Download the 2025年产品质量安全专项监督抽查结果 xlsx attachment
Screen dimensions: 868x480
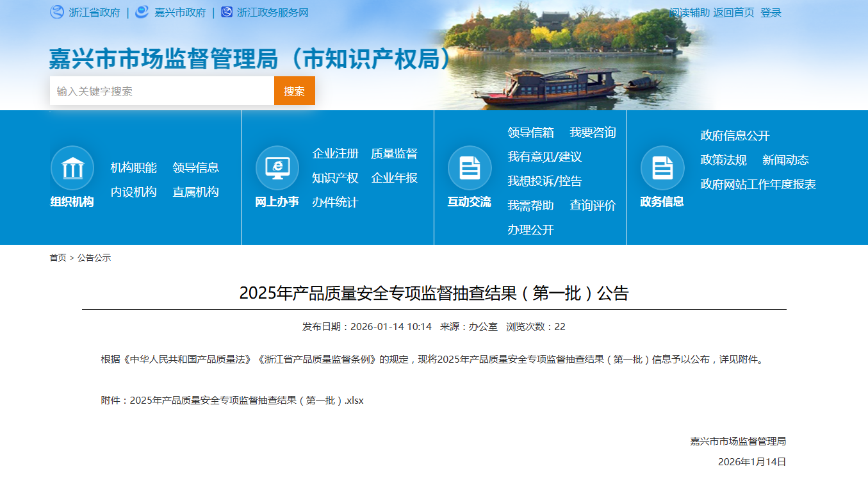point(247,400)
